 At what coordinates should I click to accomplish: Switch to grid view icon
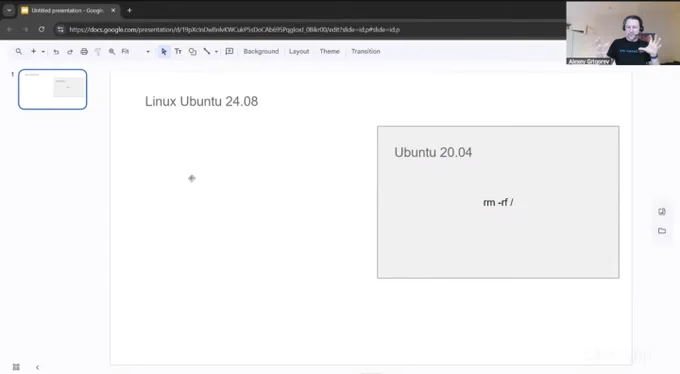pyautogui.click(x=16, y=367)
